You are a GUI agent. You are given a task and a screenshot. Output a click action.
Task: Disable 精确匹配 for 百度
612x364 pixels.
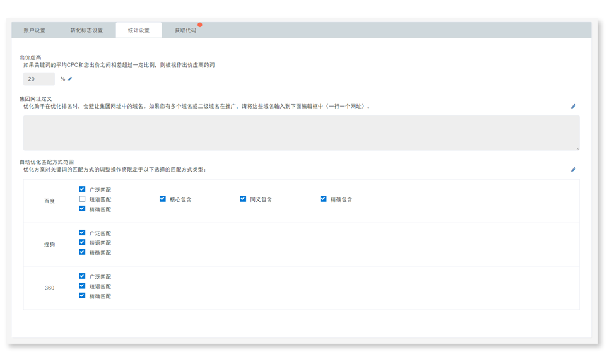(x=83, y=209)
